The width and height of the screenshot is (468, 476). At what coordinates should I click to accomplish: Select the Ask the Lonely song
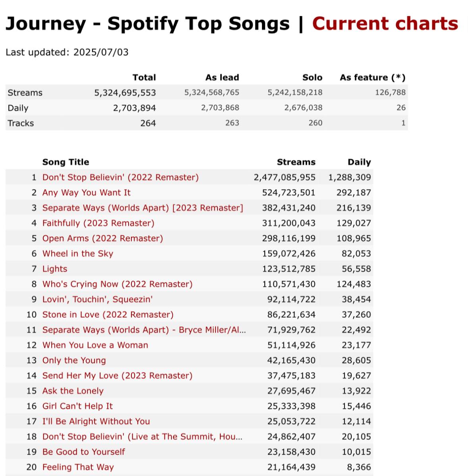point(73,391)
